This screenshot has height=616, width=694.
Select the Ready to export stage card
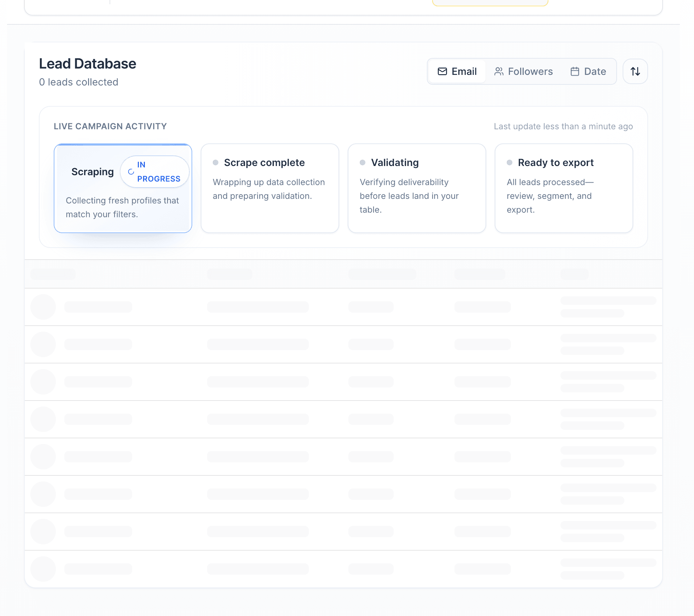tap(564, 188)
